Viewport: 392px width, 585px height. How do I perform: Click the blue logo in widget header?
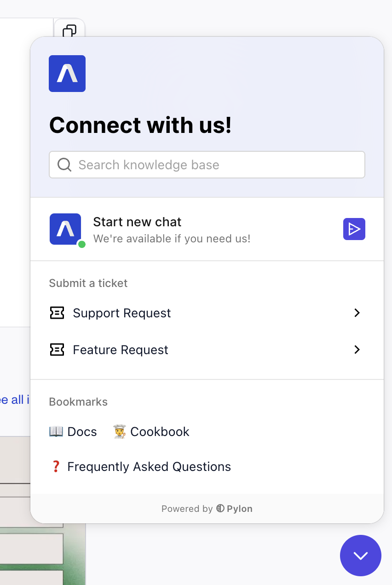(x=67, y=74)
